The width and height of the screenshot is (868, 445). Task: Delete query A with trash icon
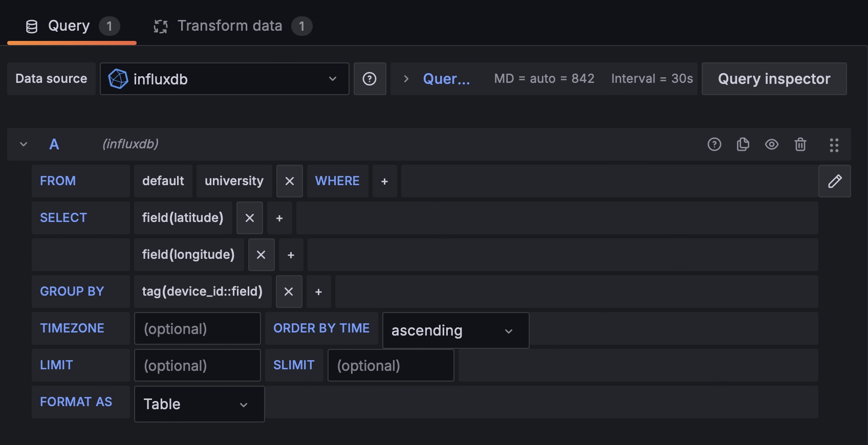[x=800, y=145]
